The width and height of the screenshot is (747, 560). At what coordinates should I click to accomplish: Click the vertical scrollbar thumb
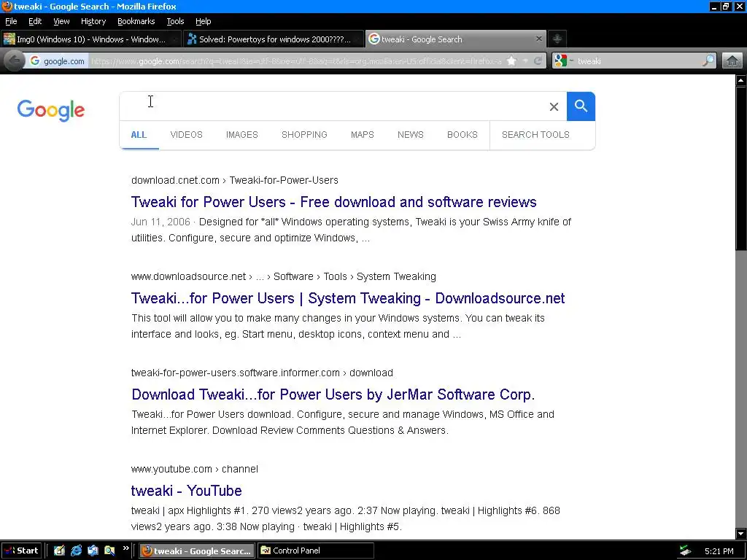point(741,168)
